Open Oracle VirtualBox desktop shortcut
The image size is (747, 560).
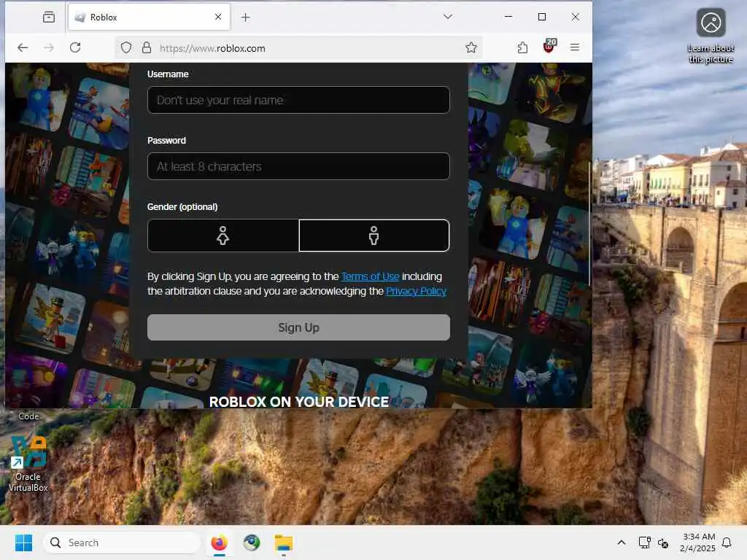tap(28, 464)
